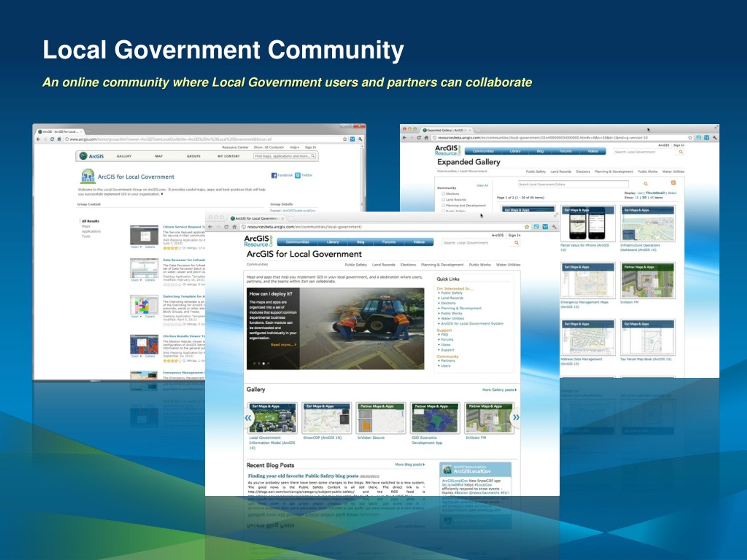This screenshot has width=747, height=560.
Task: Open wrench menu in front browser window
Action: [x=554, y=227]
